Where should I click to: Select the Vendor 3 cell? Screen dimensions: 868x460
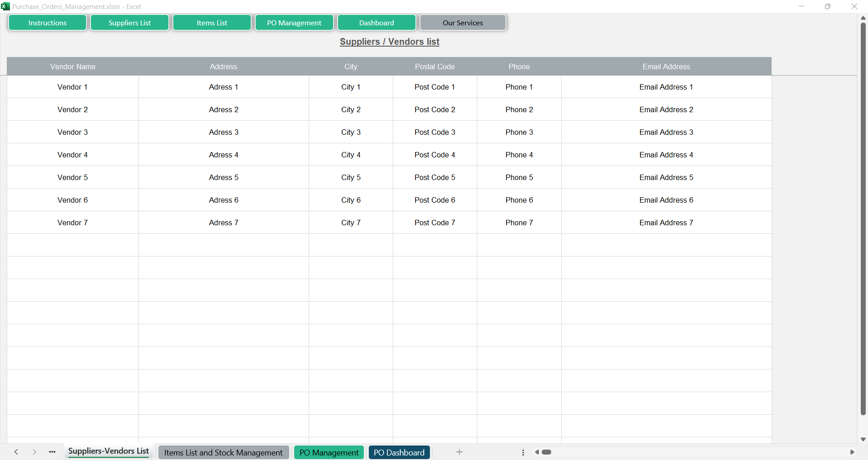click(73, 132)
